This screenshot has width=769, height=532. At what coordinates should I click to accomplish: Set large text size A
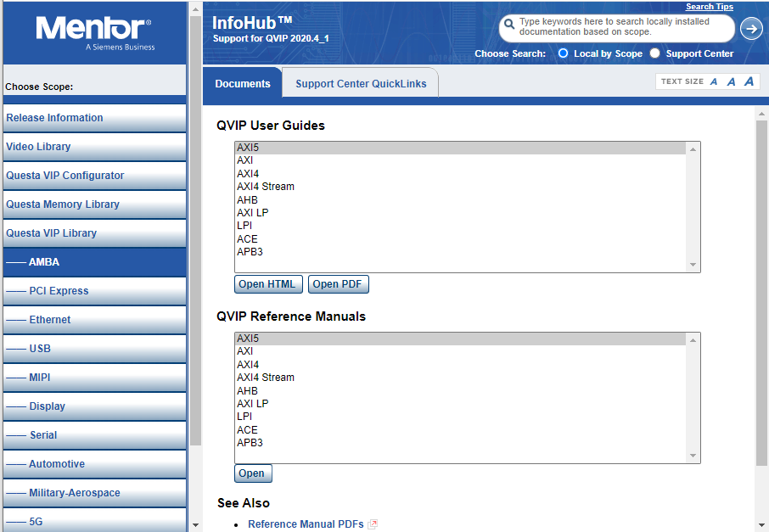tap(749, 81)
